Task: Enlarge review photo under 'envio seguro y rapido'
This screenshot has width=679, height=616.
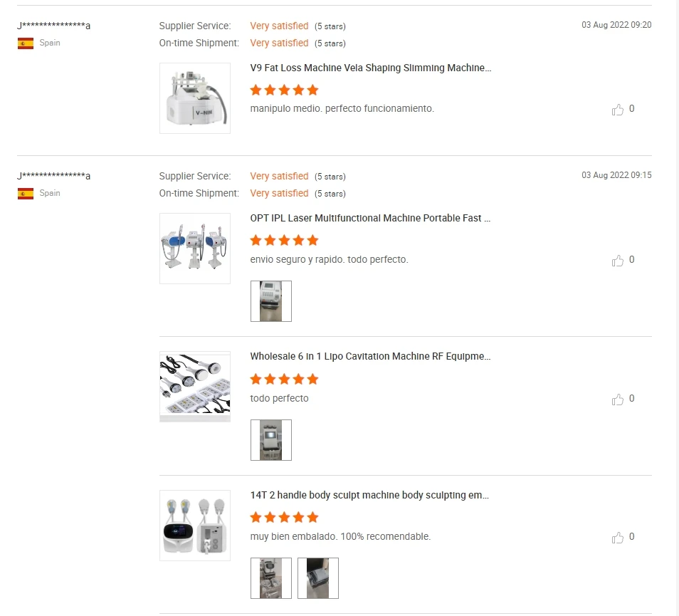Action: click(271, 301)
